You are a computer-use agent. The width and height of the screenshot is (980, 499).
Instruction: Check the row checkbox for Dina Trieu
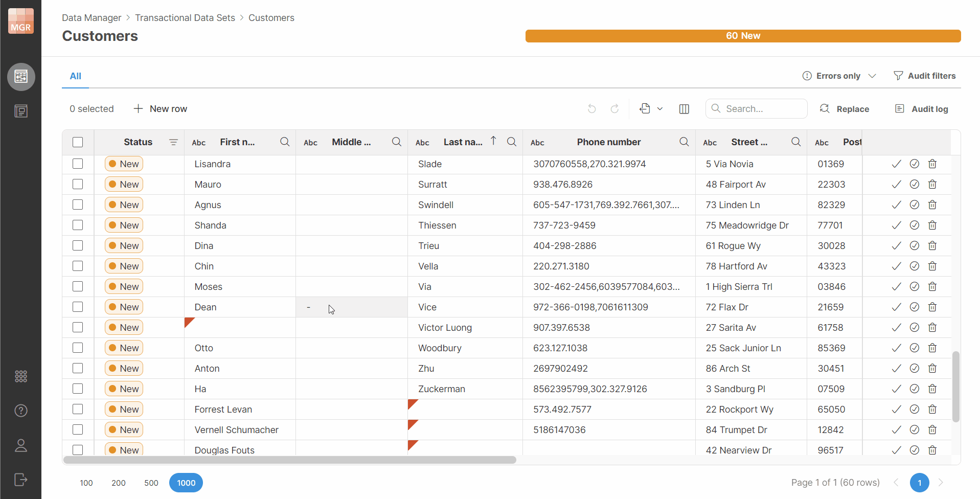tap(78, 245)
